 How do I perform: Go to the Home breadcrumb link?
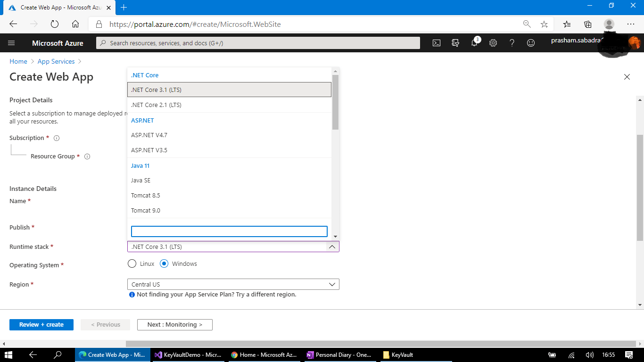pos(18,61)
